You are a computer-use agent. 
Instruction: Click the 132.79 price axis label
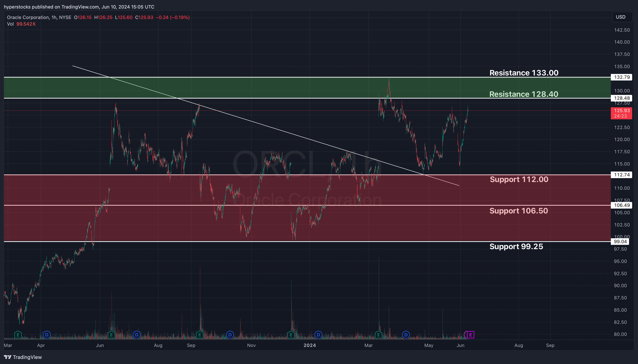pos(621,77)
